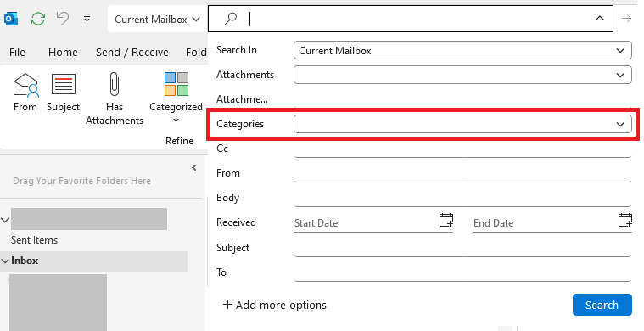Click into the From text field
The height and width of the screenshot is (331, 644).
[462, 173]
